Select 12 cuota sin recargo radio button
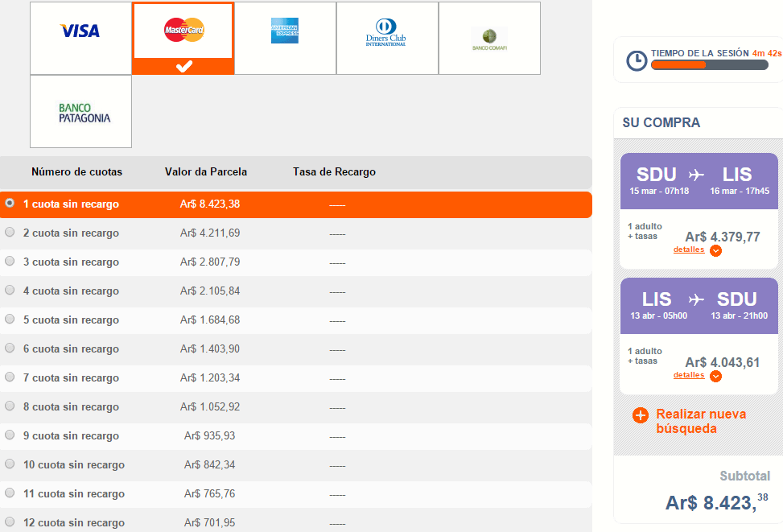783x532 pixels. click(10, 522)
